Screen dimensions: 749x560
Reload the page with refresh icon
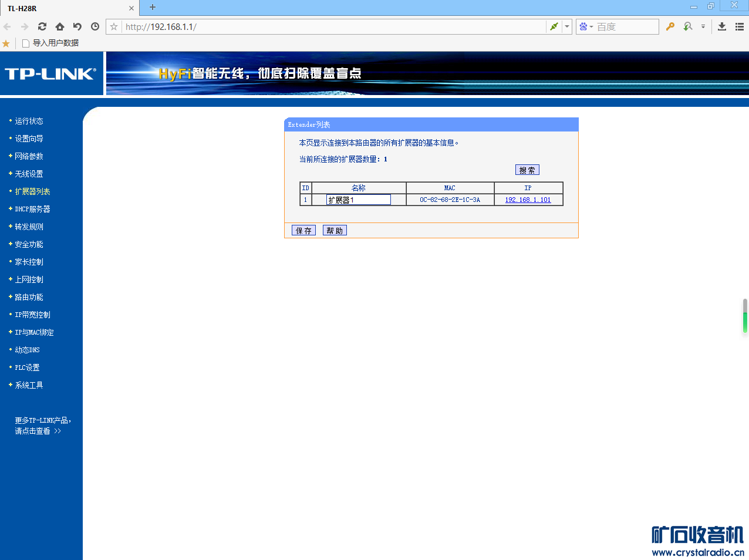(42, 26)
